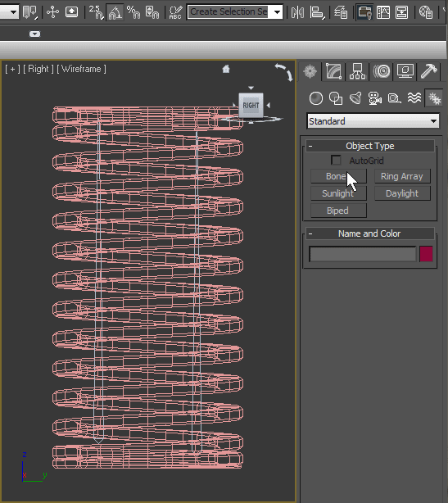Viewport: 448px width, 503px height.
Task: Open the Utilities hammer tab
Action: click(x=429, y=71)
